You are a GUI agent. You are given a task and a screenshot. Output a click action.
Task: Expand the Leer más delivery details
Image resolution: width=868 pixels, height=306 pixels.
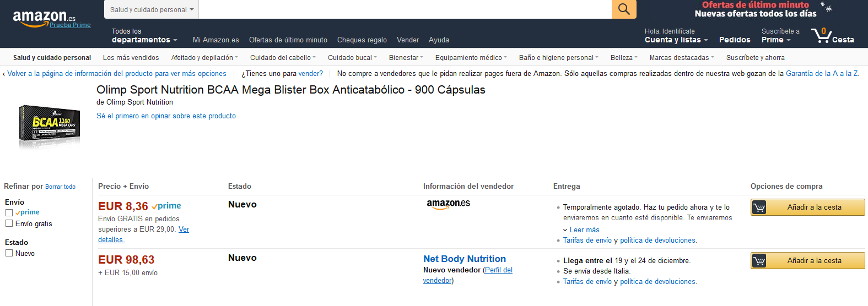(x=581, y=230)
